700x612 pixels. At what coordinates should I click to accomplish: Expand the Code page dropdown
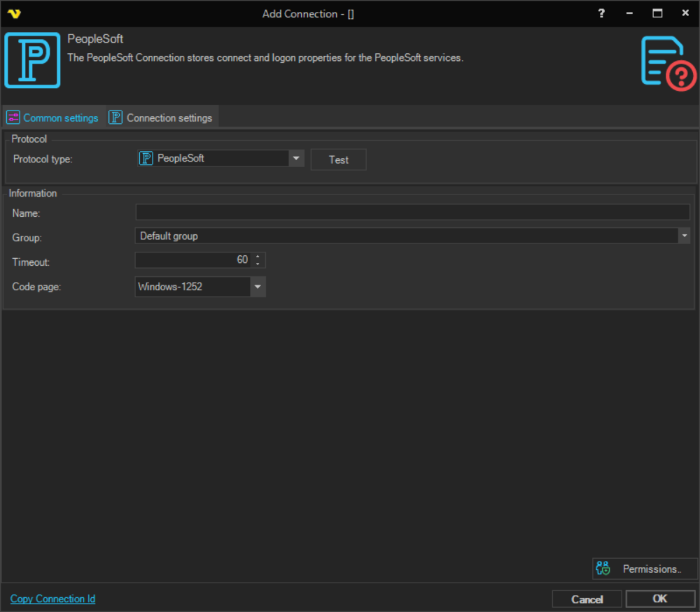(258, 287)
